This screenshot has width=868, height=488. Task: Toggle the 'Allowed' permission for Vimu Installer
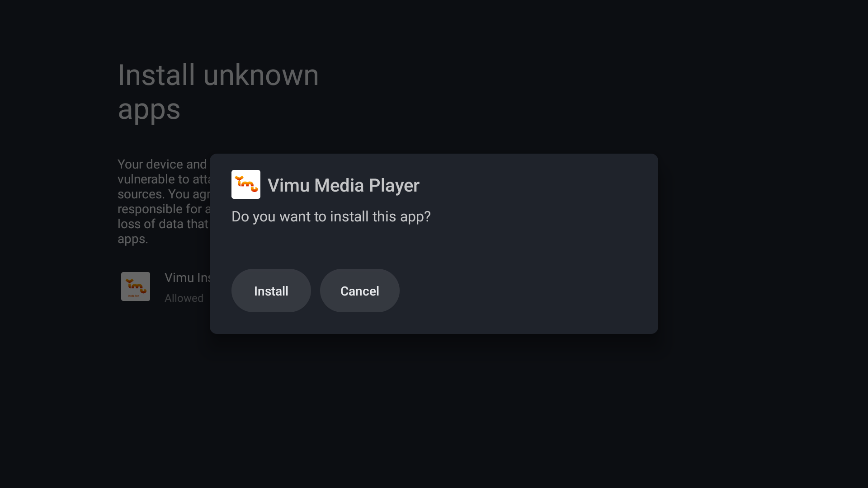(x=184, y=298)
